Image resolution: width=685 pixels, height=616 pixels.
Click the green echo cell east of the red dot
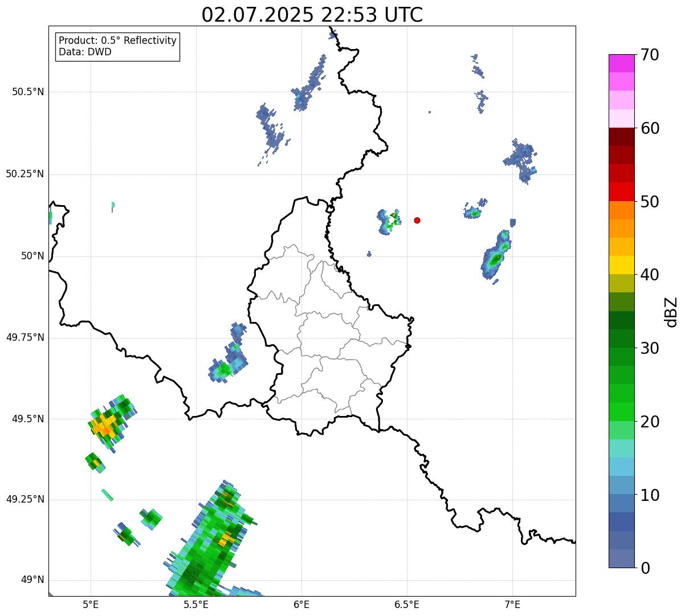click(x=474, y=213)
